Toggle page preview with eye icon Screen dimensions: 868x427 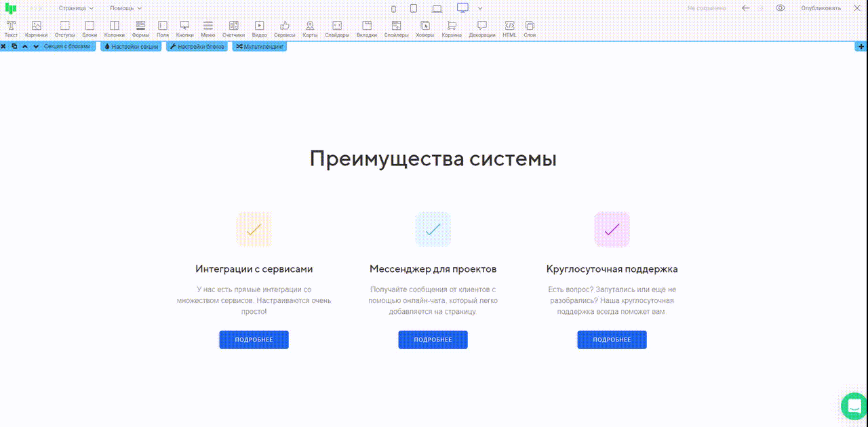781,8
